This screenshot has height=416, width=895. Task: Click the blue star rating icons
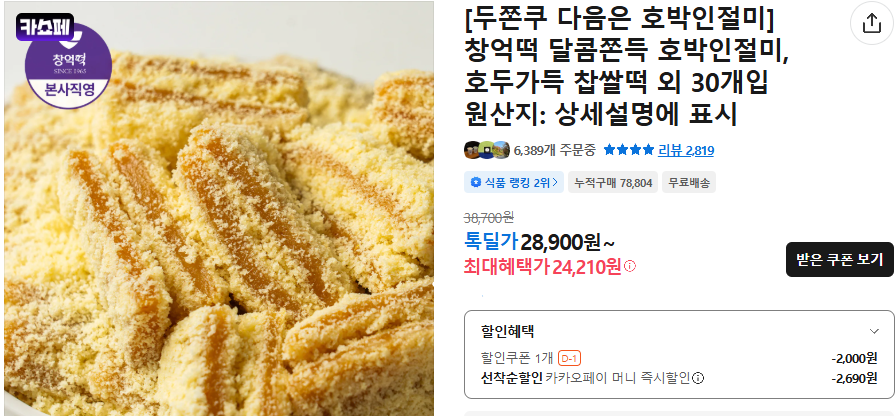click(628, 150)
